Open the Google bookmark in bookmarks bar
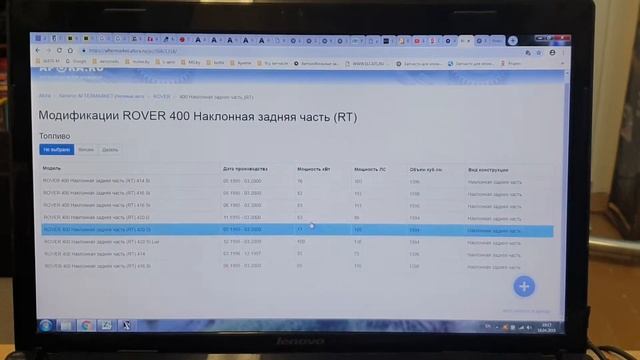 [76, 62]
